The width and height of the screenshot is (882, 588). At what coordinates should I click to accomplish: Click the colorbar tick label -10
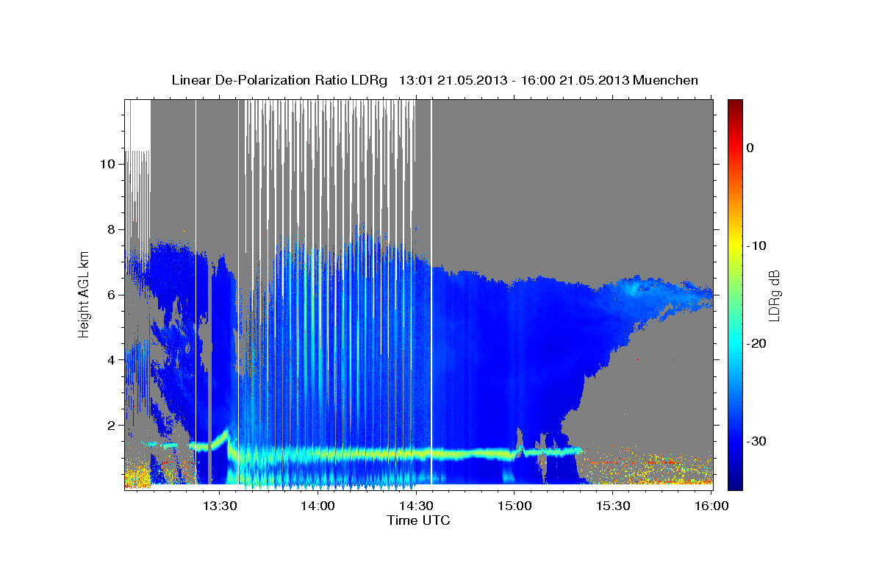[x=756, y=245]
